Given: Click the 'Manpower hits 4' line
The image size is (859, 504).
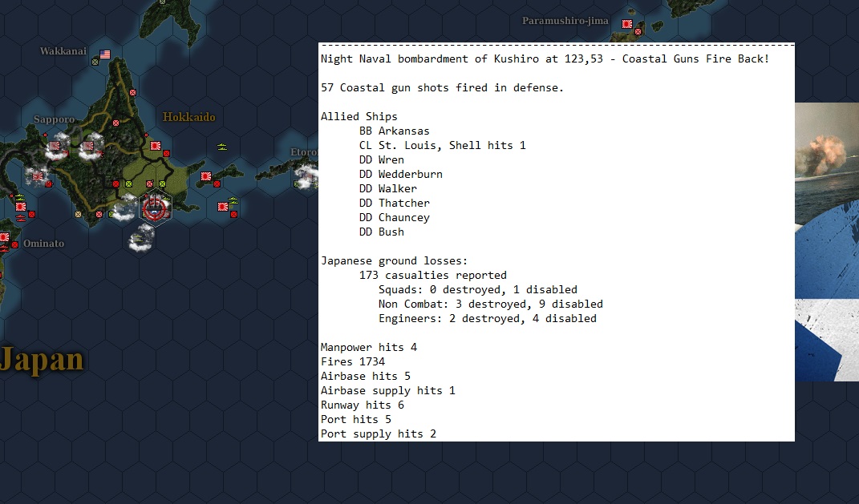Looking at the screenshot, I should pos(369,347).
